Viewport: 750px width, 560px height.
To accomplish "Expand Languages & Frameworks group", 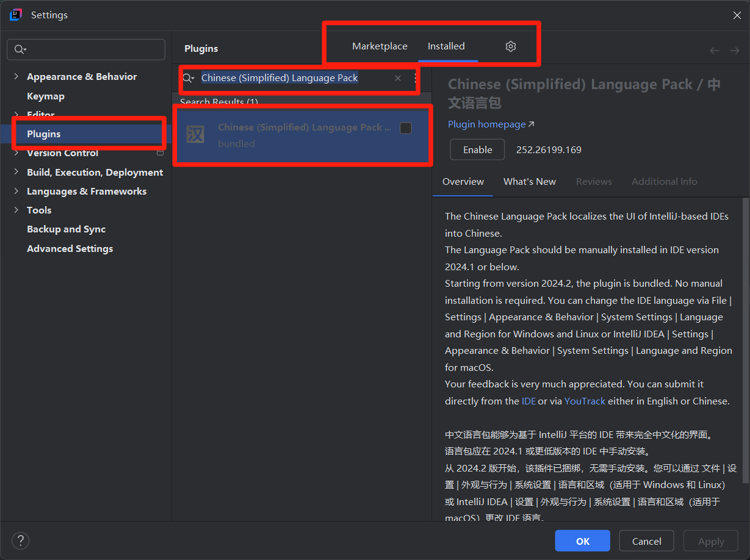I will (x=16, y=191).
